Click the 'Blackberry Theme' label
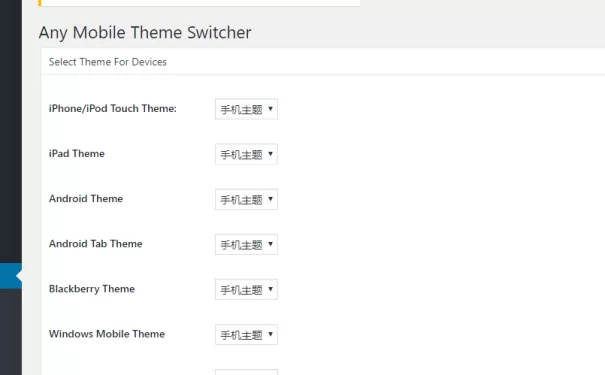605x375 pixels. click(92, 289)
